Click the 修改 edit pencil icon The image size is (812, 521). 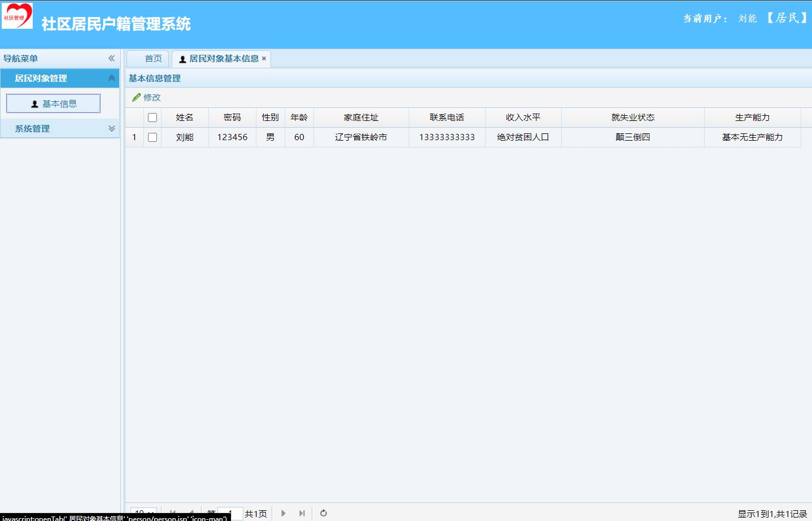click(136, 97)
